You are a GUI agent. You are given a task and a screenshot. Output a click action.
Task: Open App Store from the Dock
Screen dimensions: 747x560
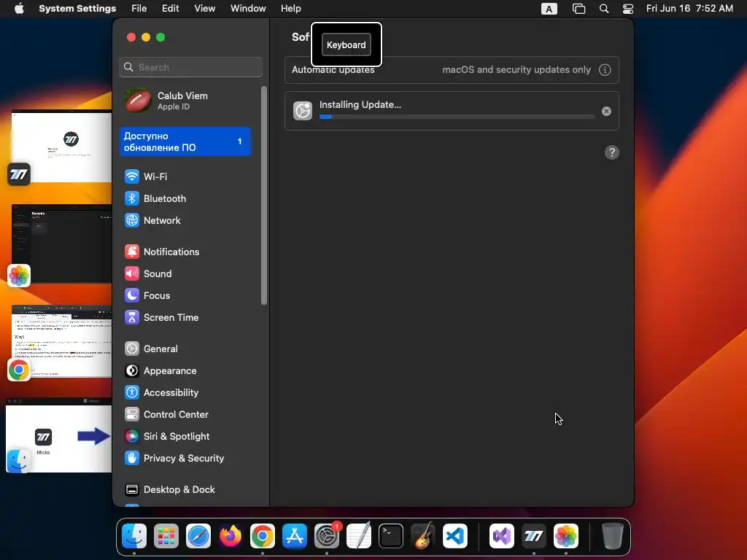point(295,536)
